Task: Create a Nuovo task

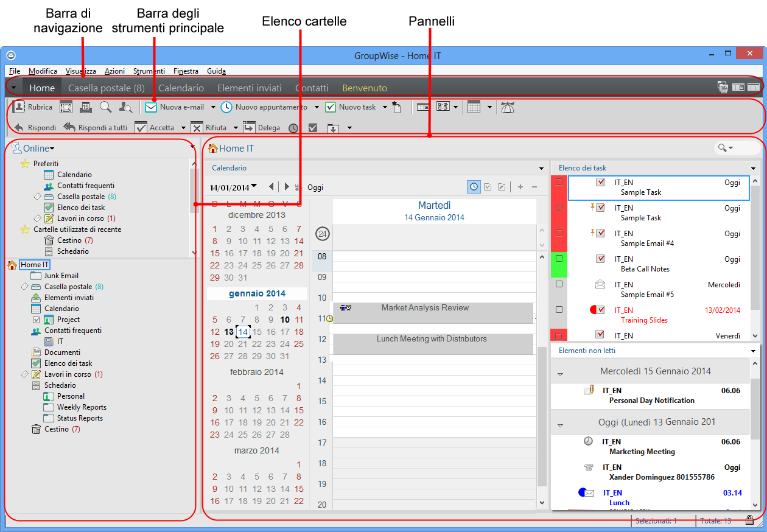Action: pos(351,107)
